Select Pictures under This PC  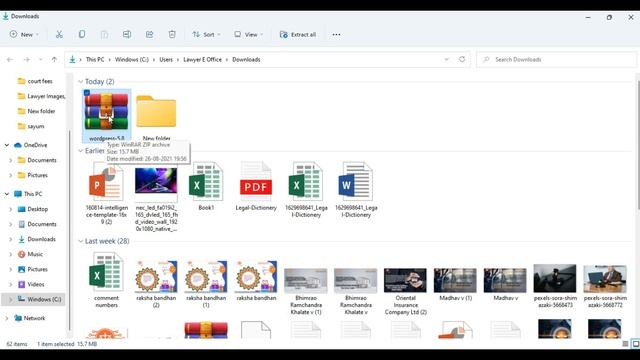click(x=33, y=269)
